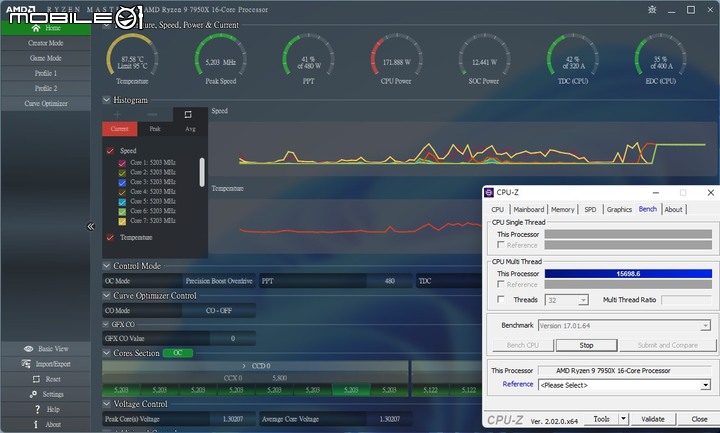Toggle Core 3 speed checkbox
This screenshot has width=720, height=433.
(122, 182)
